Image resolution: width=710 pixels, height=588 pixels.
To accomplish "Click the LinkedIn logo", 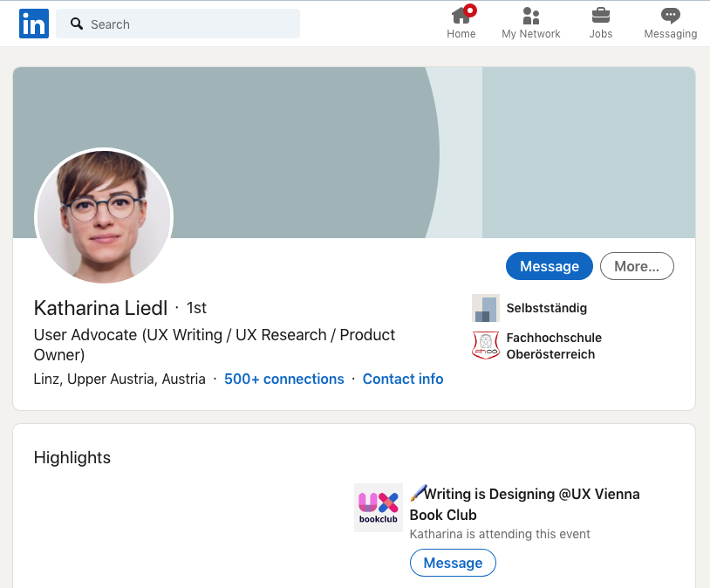I will click(34, 24).
